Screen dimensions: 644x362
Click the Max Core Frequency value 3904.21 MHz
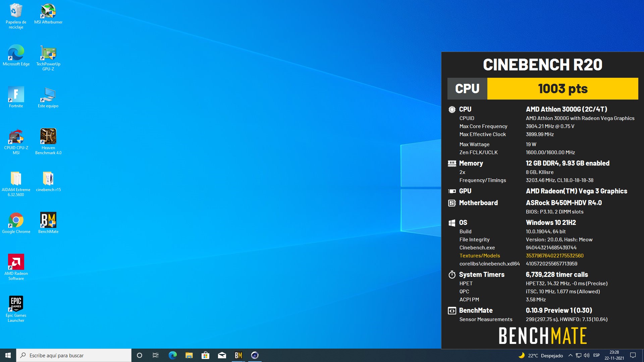pyautogui.click(x=550, y=126)
